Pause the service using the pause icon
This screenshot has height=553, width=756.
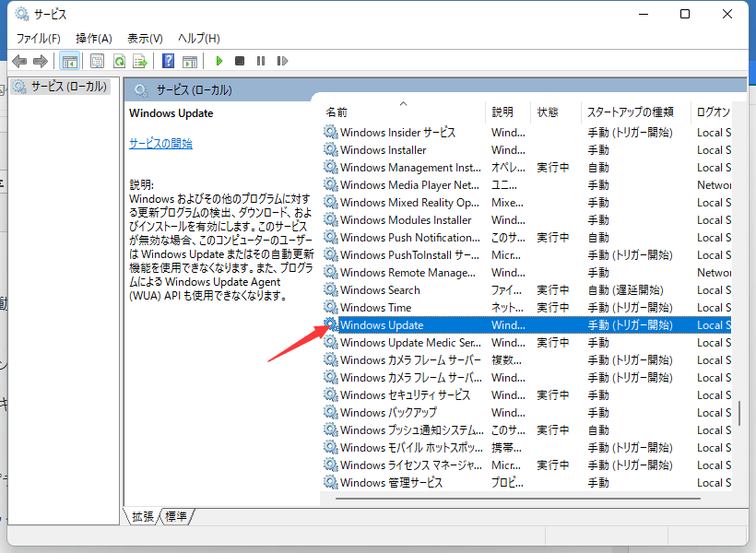click(260, 61)
